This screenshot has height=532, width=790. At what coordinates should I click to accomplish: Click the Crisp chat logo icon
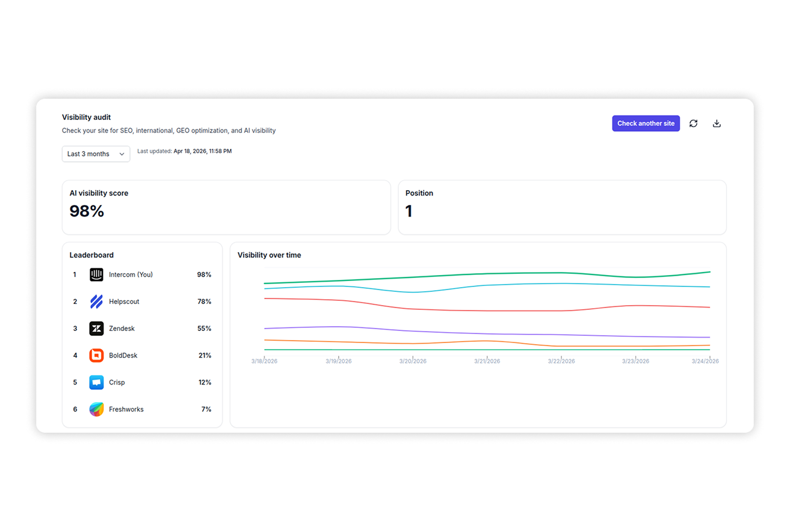coord(96,382)
